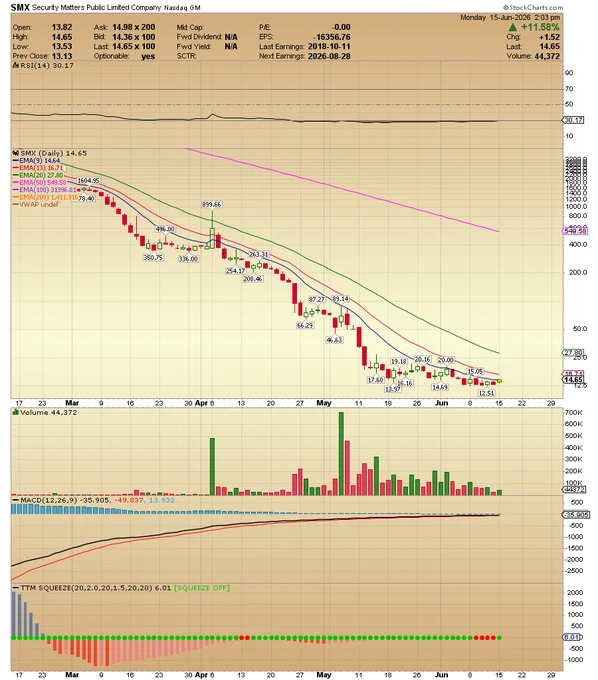Click the RSI(14) 30.17 indicator label
Image resolution: width=598 pixels, height=680 pixels.
[47, 65]
